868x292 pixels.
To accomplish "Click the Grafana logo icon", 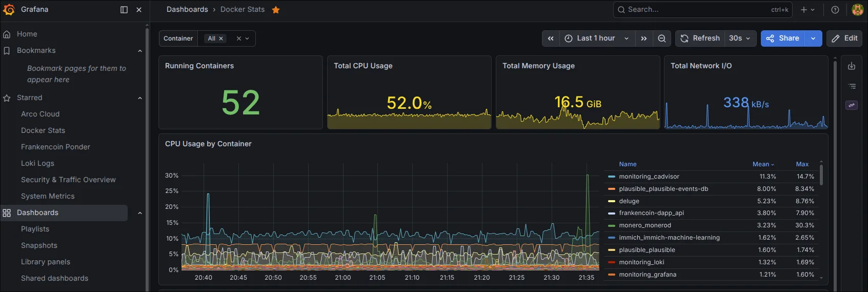I will [9, 9].
